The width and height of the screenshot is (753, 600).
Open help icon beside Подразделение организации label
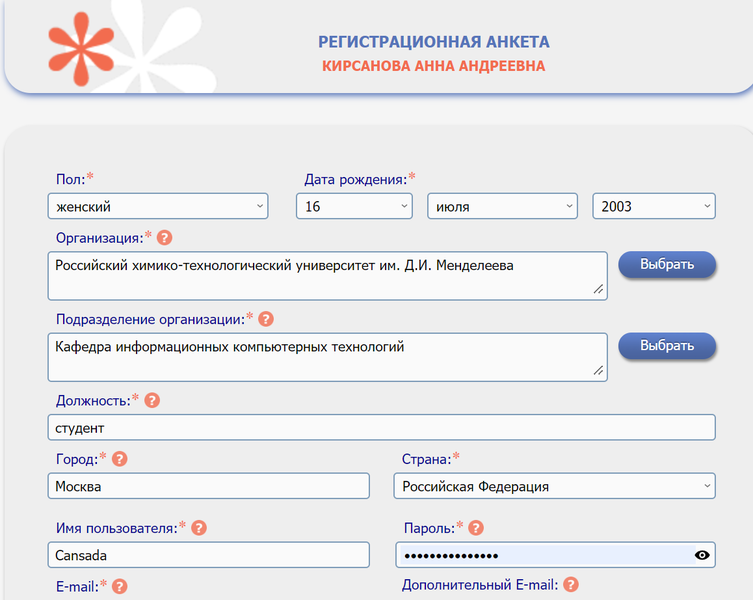point(266,320)
